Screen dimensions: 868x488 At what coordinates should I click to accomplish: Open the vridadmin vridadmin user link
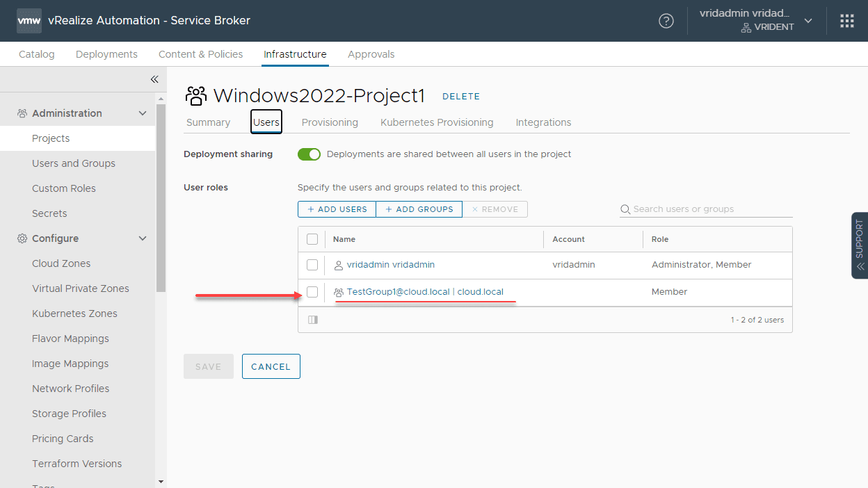pos(391,265)
